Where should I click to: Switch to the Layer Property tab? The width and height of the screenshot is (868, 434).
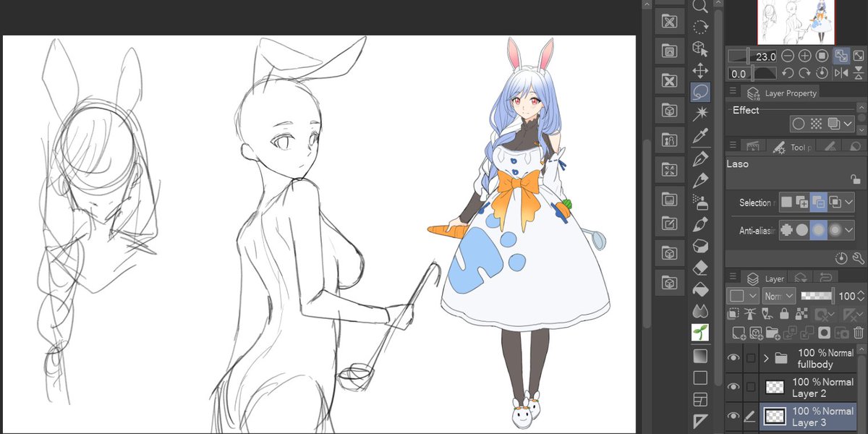coord(781,93)
